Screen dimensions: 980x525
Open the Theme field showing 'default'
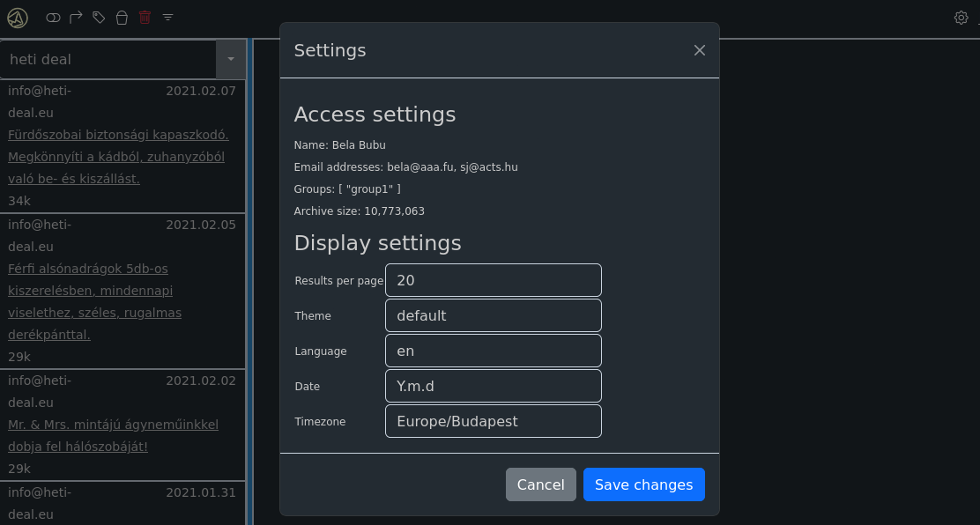[493, 315]
